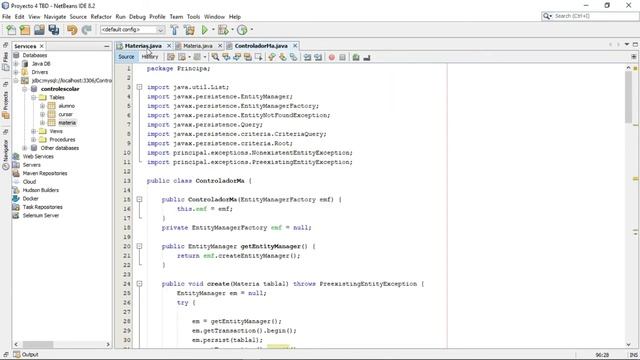
Task: Expand the Views folder node
Action: (33, 131)
